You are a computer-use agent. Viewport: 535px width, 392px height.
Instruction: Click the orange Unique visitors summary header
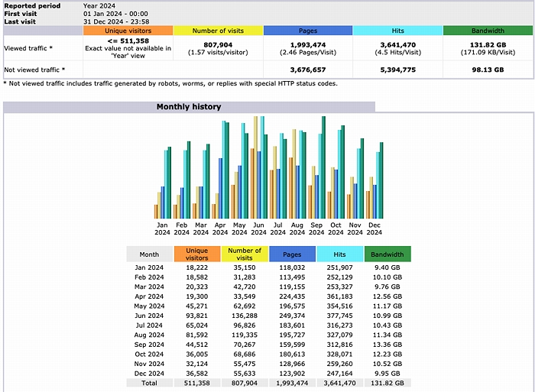(127, 31)
